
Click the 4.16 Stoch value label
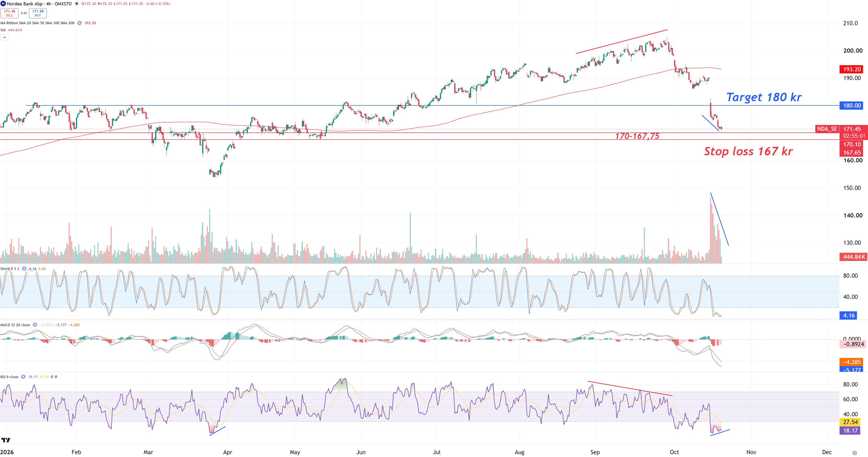pos(848,315)
